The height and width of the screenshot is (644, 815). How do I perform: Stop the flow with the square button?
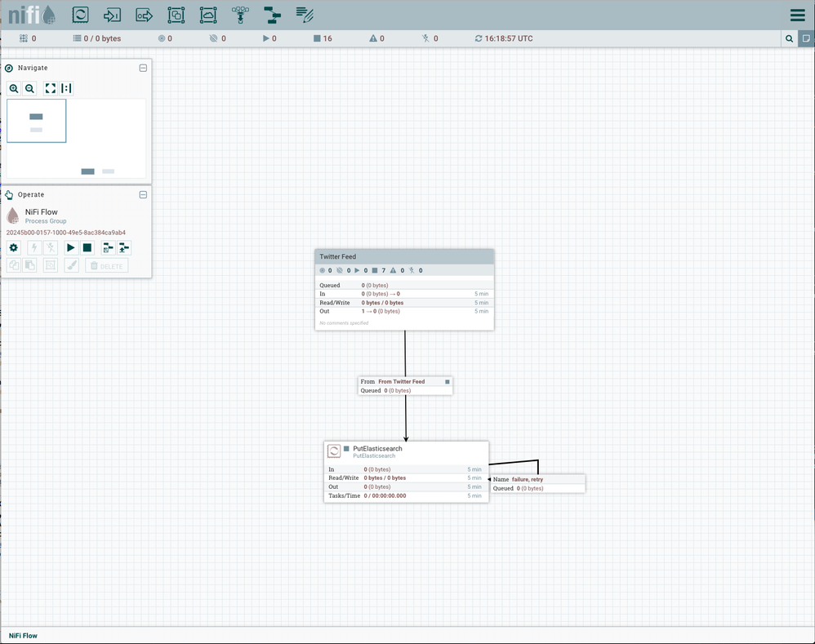coord(87,248)
